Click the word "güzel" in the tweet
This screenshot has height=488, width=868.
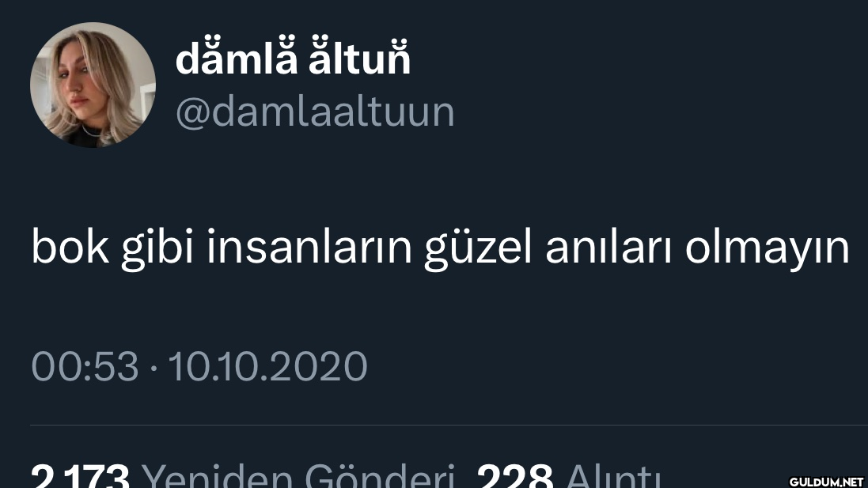coord(479,249)
